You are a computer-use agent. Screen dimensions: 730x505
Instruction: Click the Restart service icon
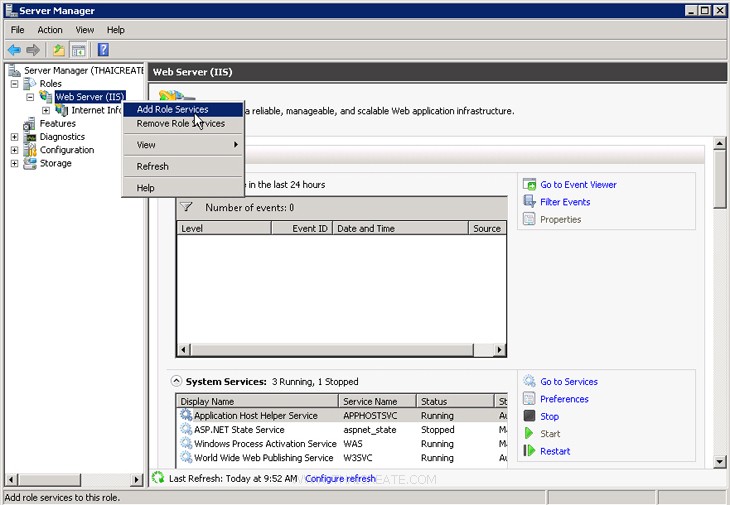pos(529,451)
